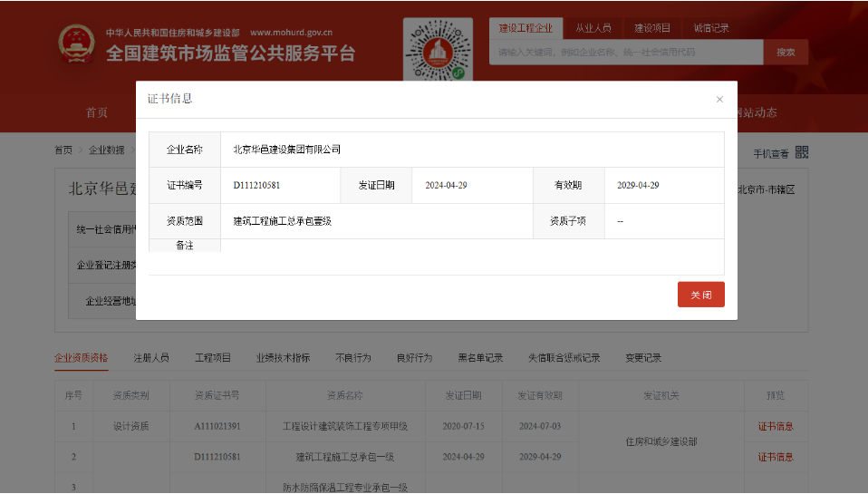
Task: Click issue date 2024-04-29 in dialog
Action: (x=446, y=186)
